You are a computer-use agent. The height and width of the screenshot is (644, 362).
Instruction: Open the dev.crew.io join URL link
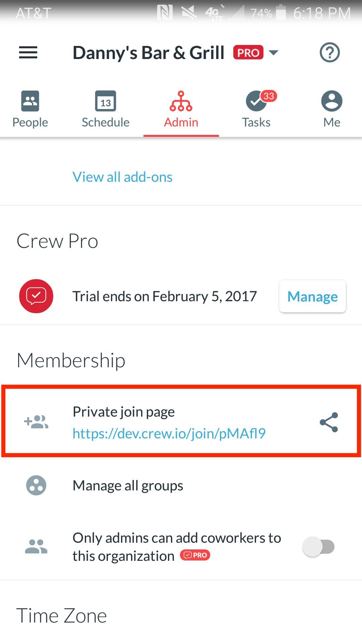(x=169, y=433)
